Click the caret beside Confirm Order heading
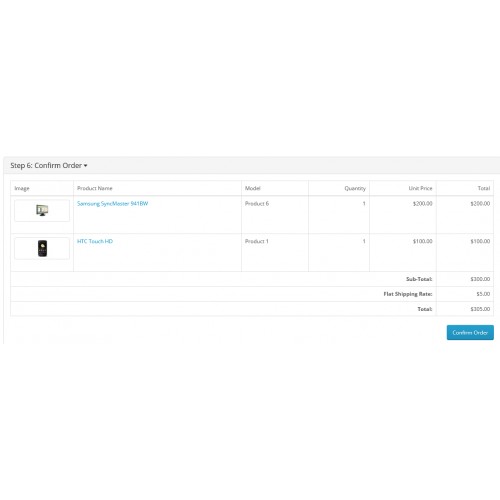Viewport: 500px width, 500px height. click(x=86, y=166)
